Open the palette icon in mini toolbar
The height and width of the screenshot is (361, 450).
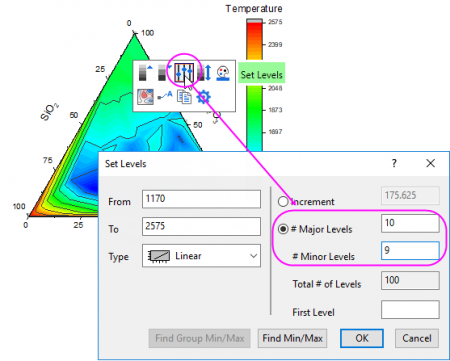click(x=223, y=73)
